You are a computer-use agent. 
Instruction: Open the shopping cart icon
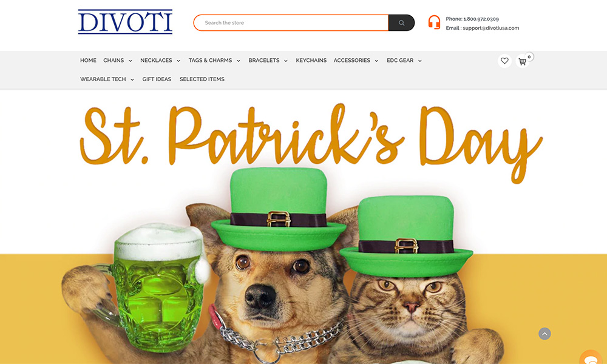point(522,61)
